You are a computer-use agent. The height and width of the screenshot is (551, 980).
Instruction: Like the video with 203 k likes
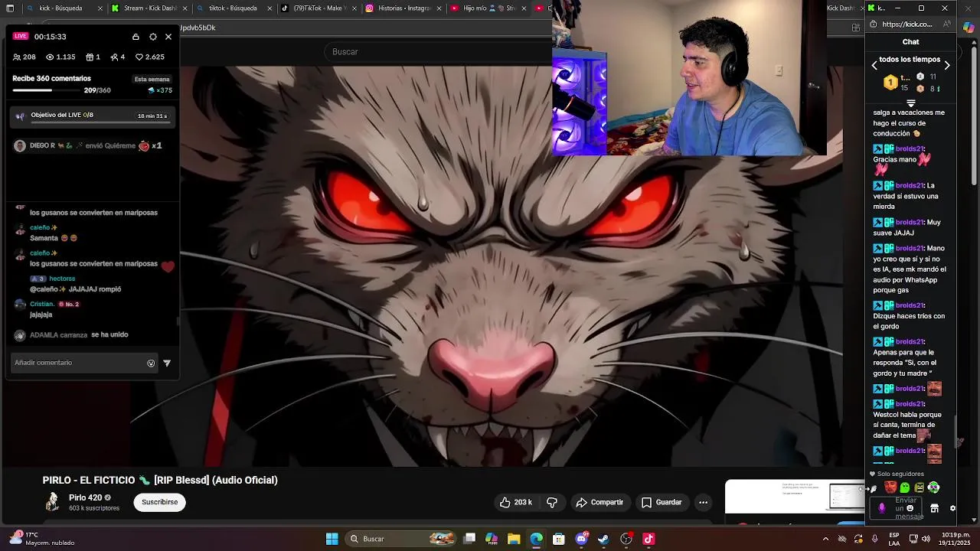[x=515, y=502]
